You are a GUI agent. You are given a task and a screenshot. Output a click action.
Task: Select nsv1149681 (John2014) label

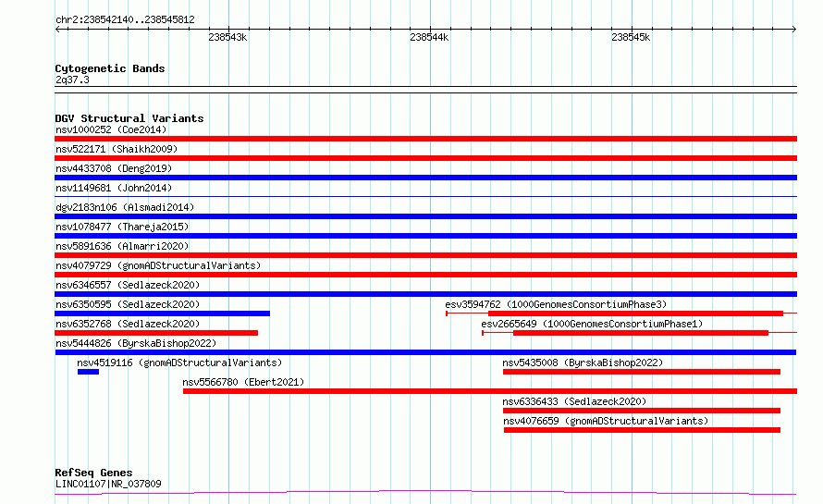tap(114, 188)
